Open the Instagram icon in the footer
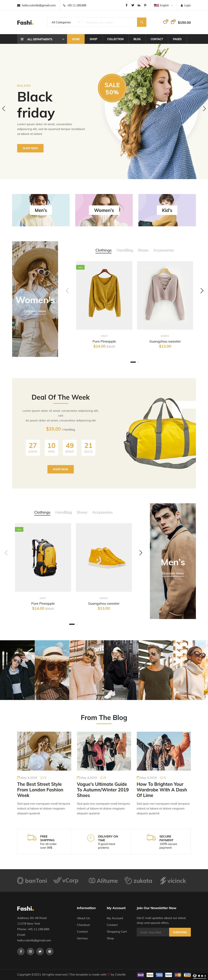 [30, 951]
